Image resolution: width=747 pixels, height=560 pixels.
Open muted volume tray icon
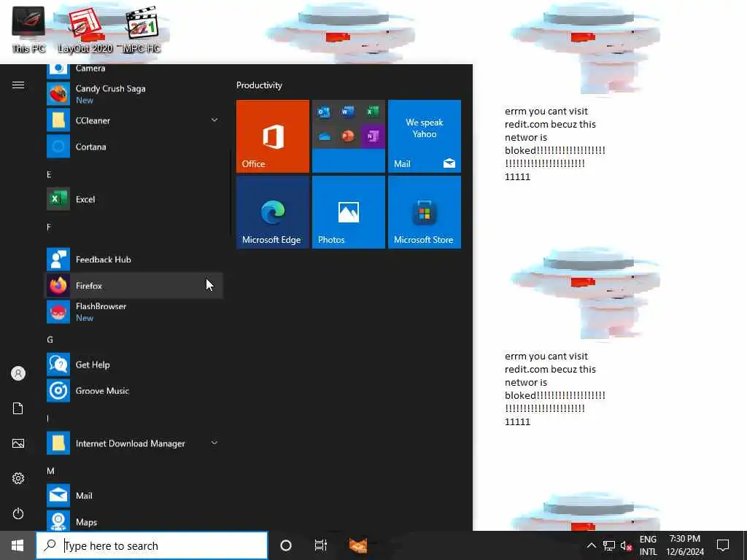point(626,545)
